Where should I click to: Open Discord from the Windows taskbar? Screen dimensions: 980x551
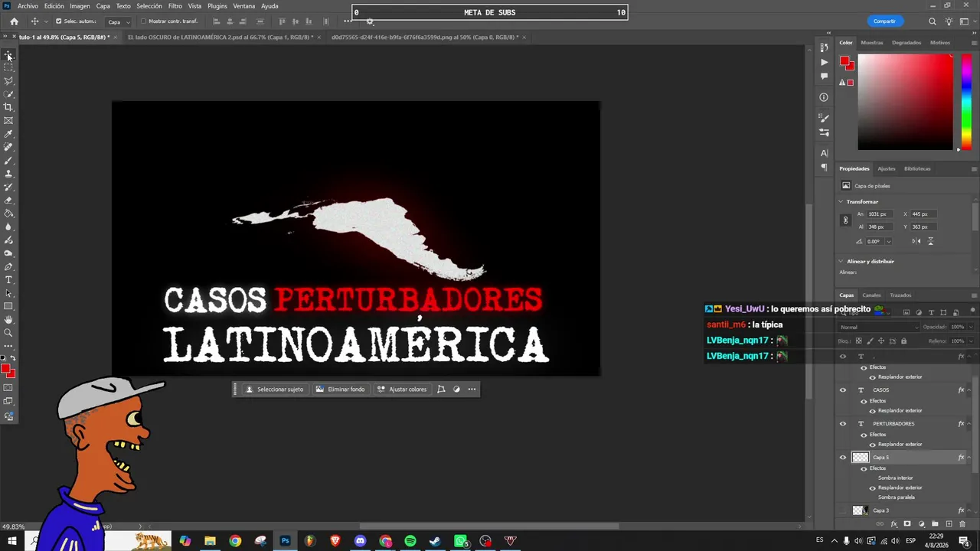[x=360, y=541]
